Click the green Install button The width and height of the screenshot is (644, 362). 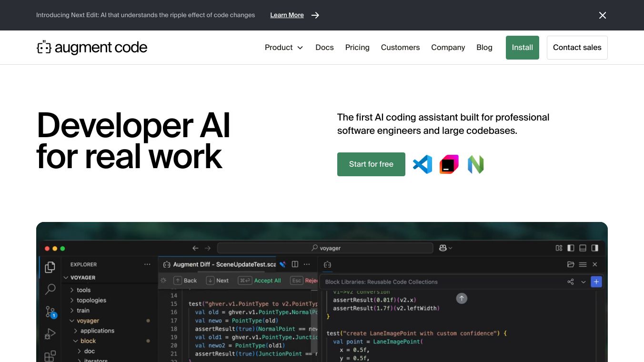[x=523, y=48]
